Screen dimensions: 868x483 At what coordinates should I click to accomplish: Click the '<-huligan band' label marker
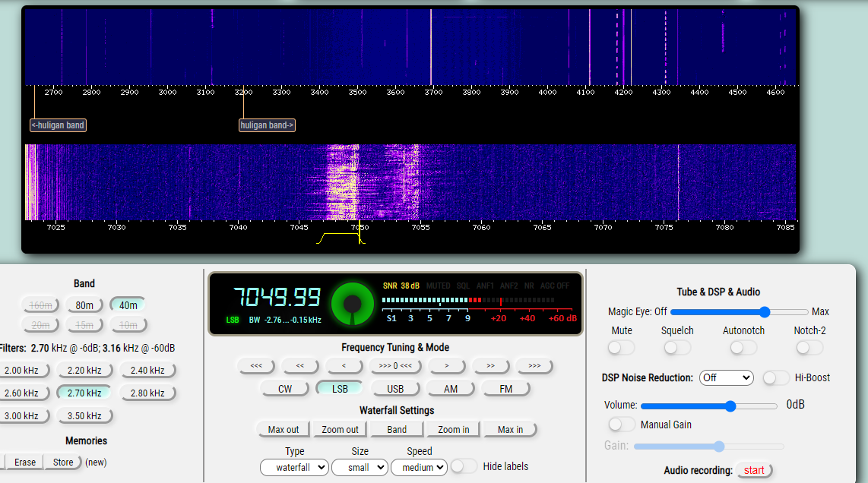(x=58, y=125)
